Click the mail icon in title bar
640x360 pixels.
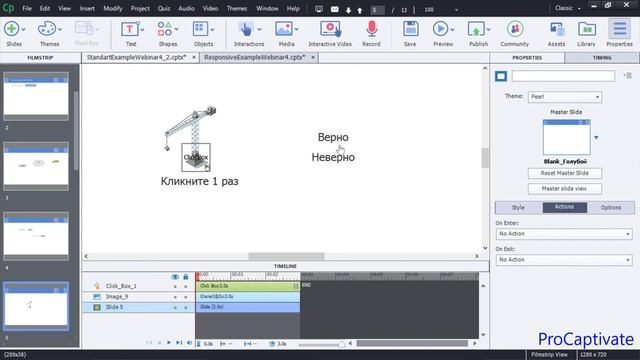[x=334, y=9]
